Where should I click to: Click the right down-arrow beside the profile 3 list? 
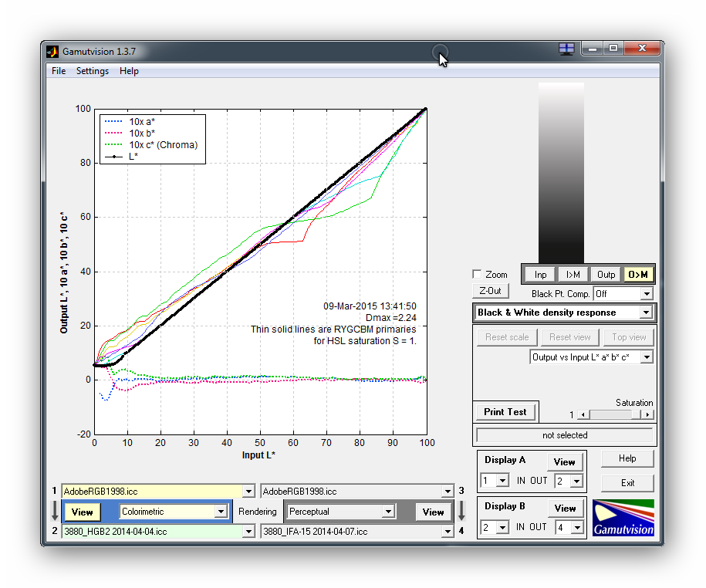pos(461,511)
